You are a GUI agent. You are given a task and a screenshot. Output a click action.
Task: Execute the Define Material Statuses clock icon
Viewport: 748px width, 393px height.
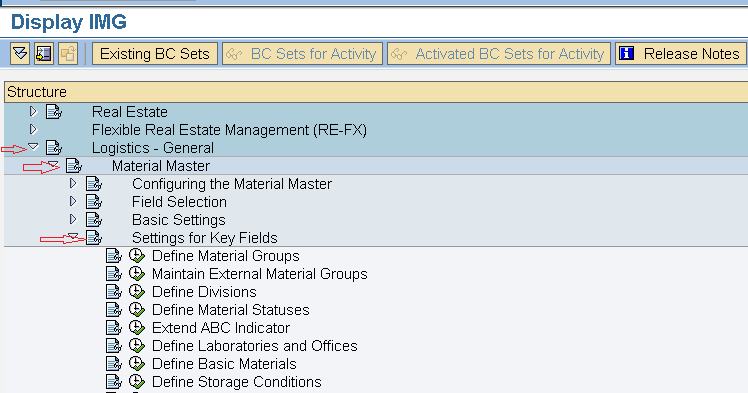(137, 310)
